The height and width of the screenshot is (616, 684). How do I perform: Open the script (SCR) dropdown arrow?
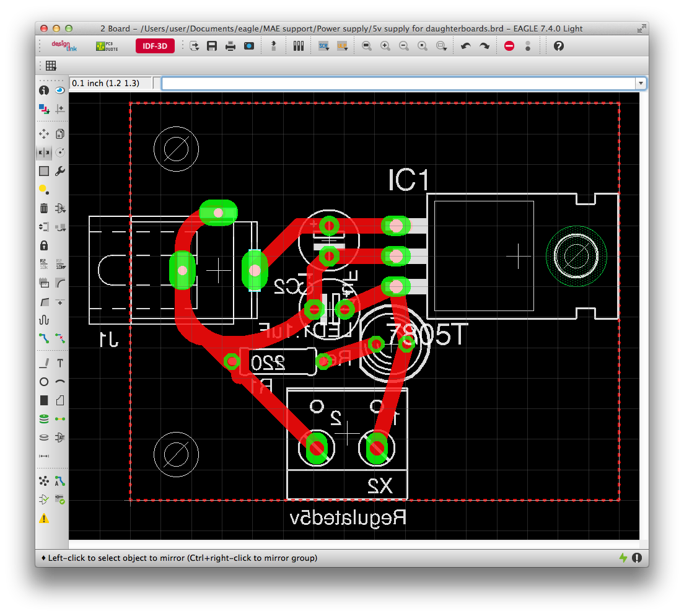(x=327, y=49)
